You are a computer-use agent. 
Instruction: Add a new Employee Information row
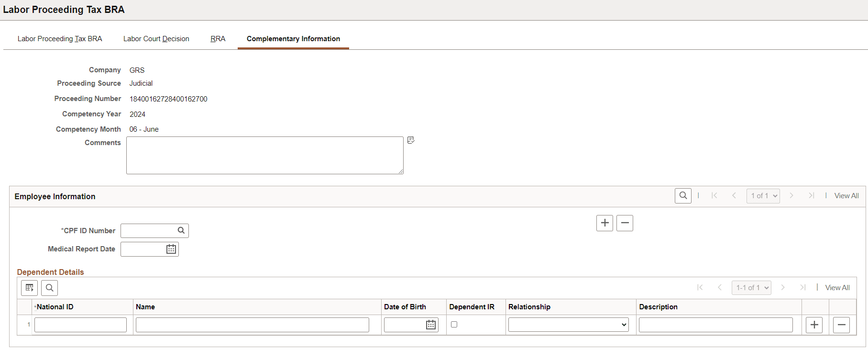click(605, 223)
